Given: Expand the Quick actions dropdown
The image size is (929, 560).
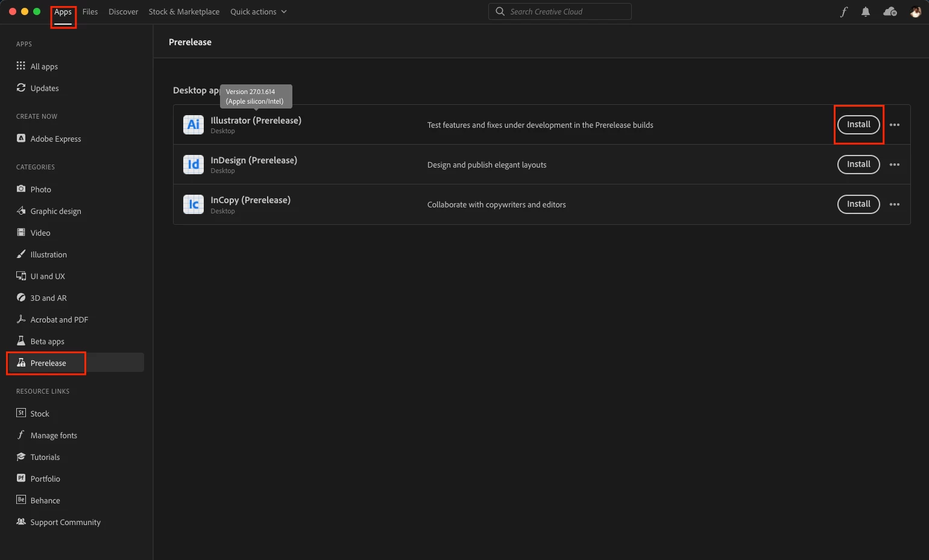Looking at the screenshot, I should pyautogui.click(x=259, y=12).
